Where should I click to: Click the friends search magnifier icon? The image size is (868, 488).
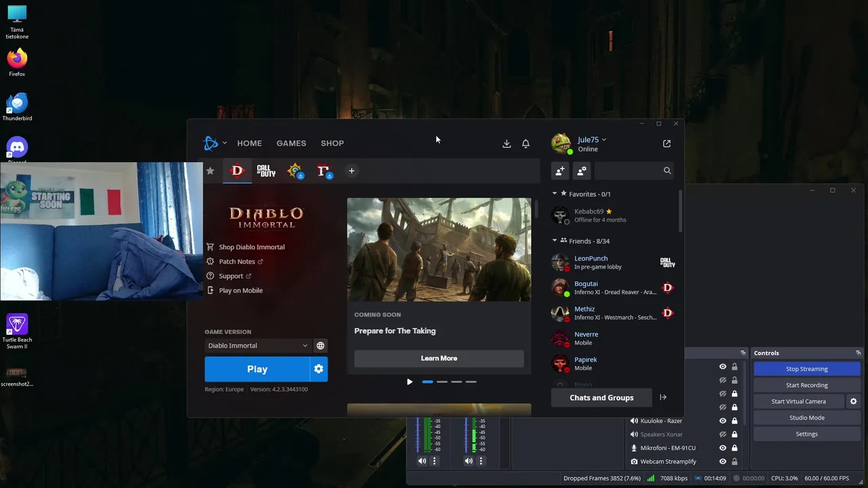[667, 171]
